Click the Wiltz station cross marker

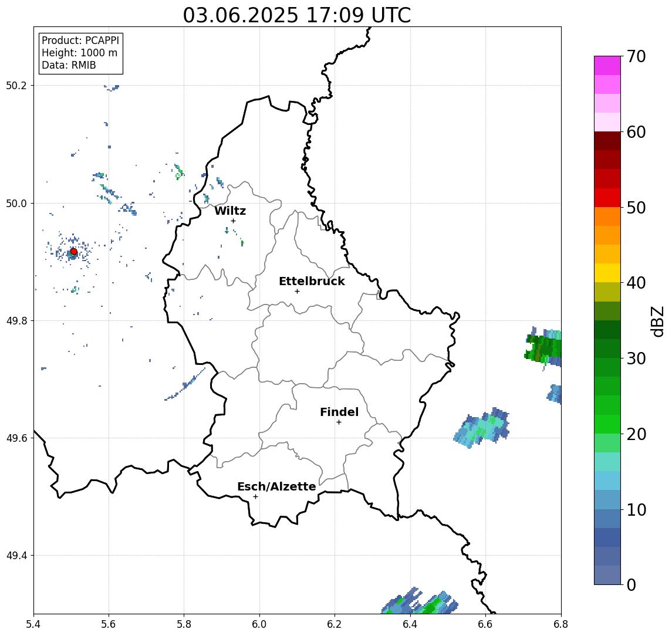[233, 221]
